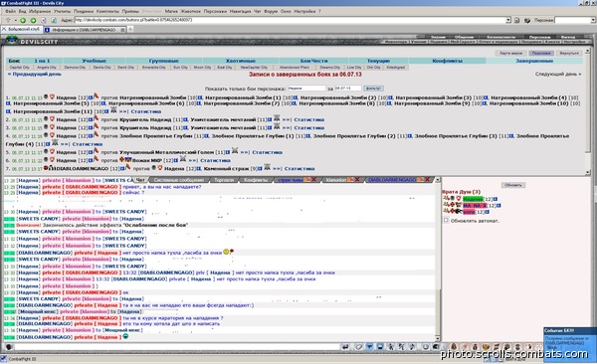Click the clock icon in chat toolbar
Screen dimensions: 597x364
pos(426,347)
